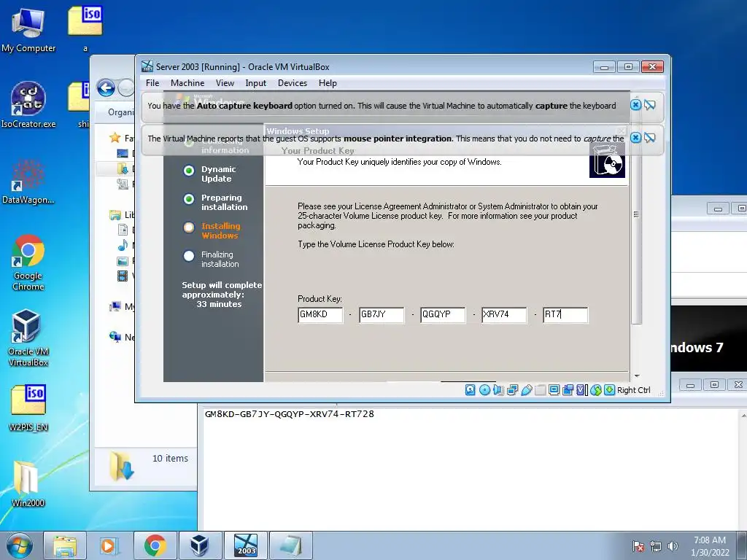Screen dimensions: 747x560
Task: Click the display settings status icon
Action: tap(554, 390)
